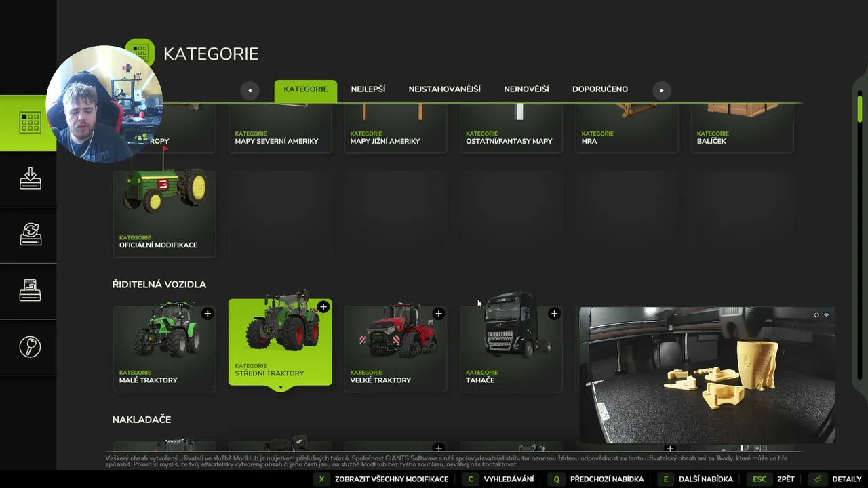Click Předchozí nabídka in the bottom bar
This screenshot has width=868, height=488.
595,479
